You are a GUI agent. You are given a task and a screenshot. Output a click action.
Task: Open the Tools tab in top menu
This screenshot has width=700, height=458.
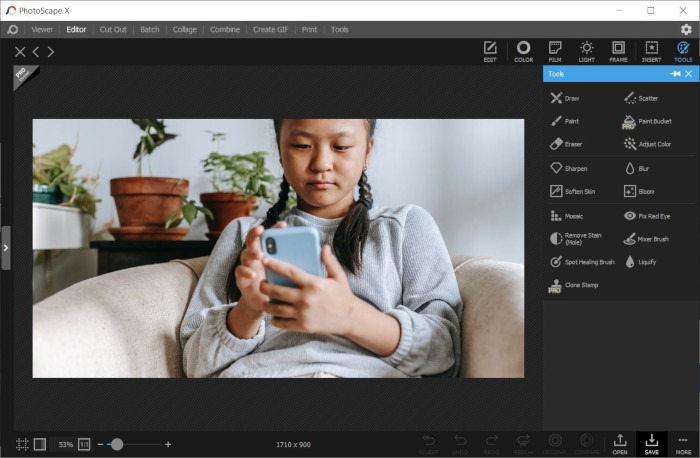339,29
